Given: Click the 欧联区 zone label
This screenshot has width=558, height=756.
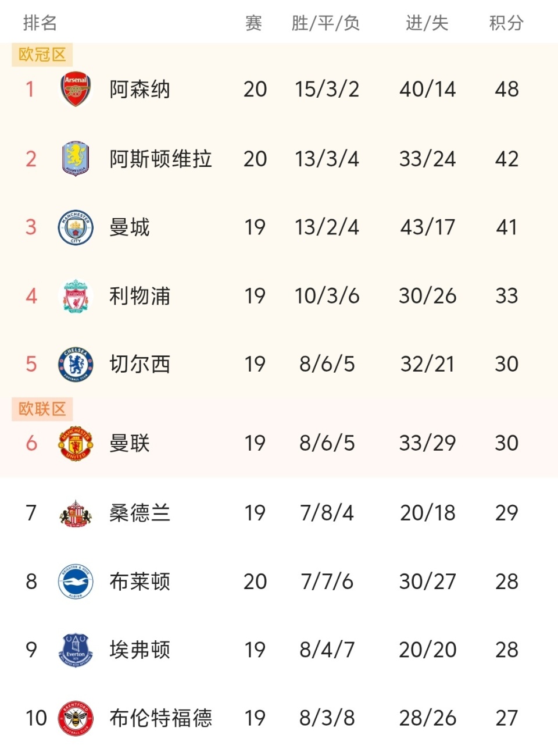Looking at the screenshot, I should pyautogui.click(x=42, y=409).
